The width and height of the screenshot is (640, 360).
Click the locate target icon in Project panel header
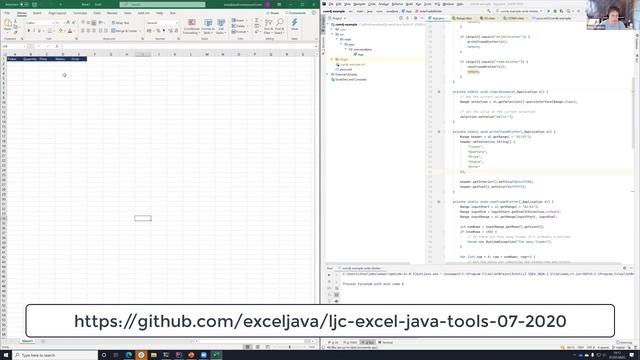tap(401, 18)
